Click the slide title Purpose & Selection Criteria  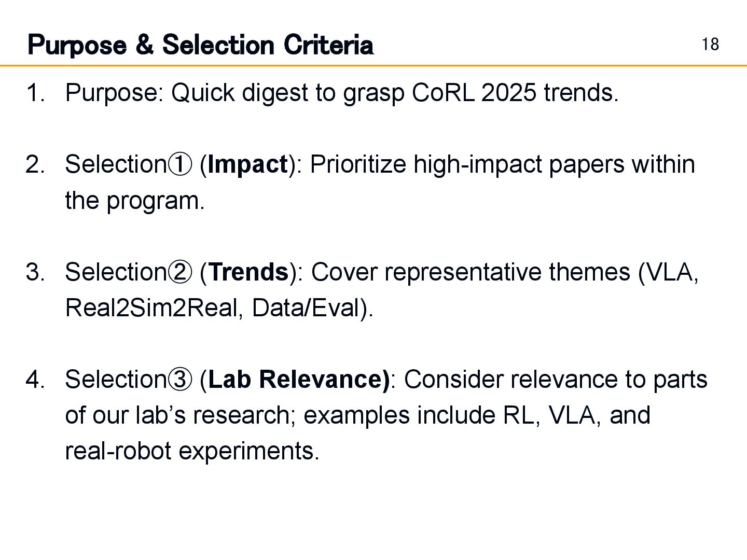coord(200,45)
